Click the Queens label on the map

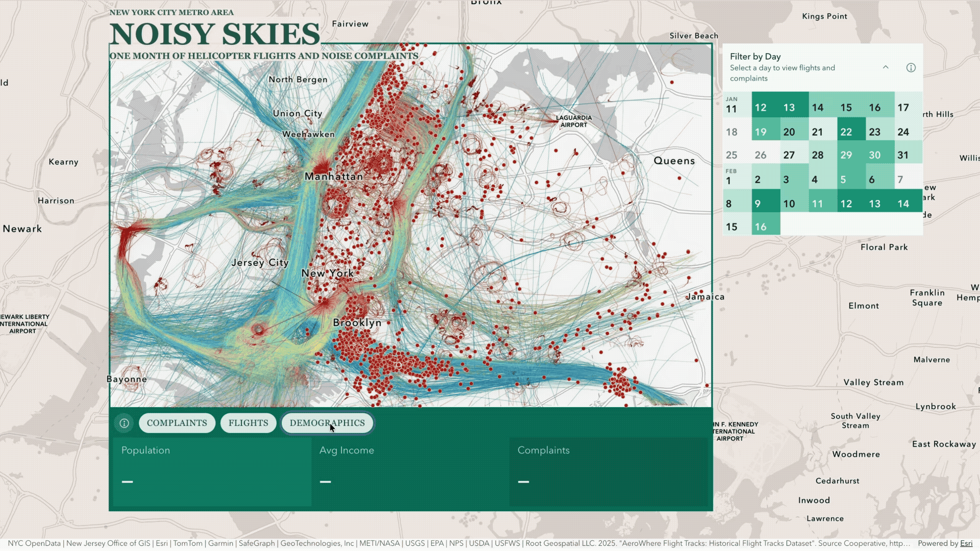[674, 161]
